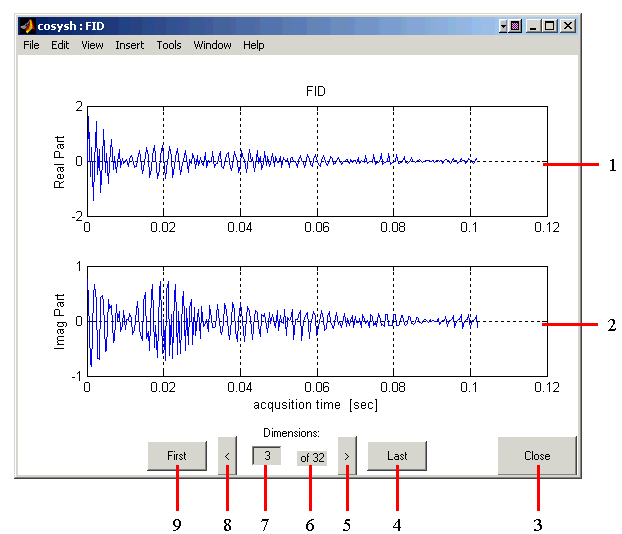This screenshot has height=534, width=622.
Task: Maximize the cosysh FID window
Action: [550, 26]
